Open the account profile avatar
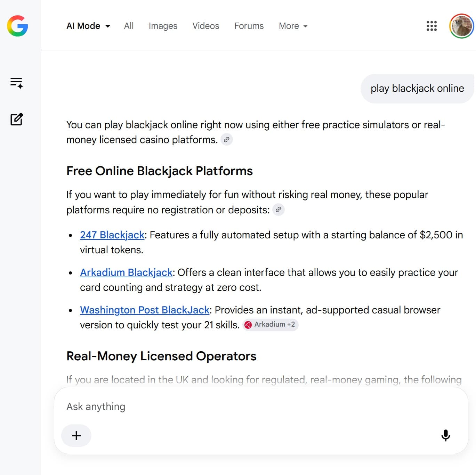This screenshot has height=475, width=476. coord(461,26)
